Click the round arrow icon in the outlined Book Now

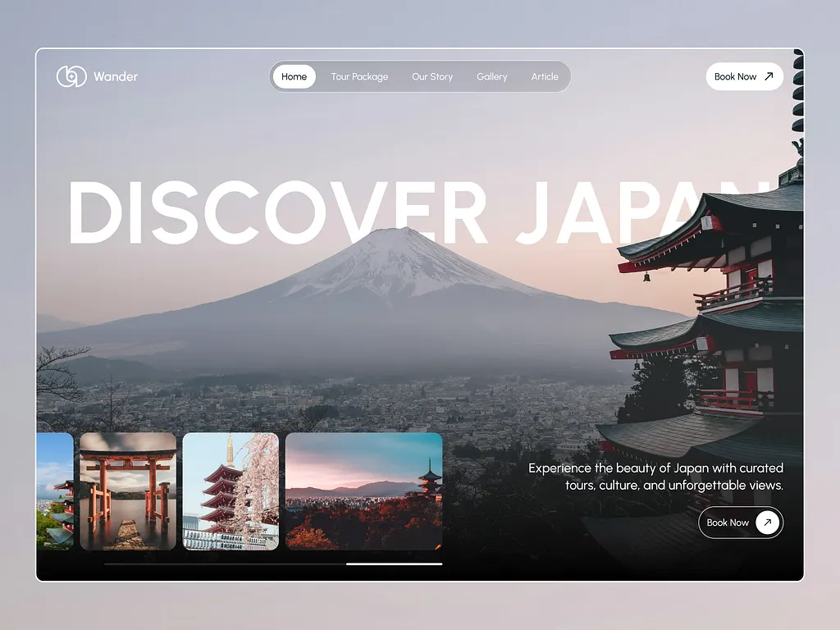tap(768, 523)
